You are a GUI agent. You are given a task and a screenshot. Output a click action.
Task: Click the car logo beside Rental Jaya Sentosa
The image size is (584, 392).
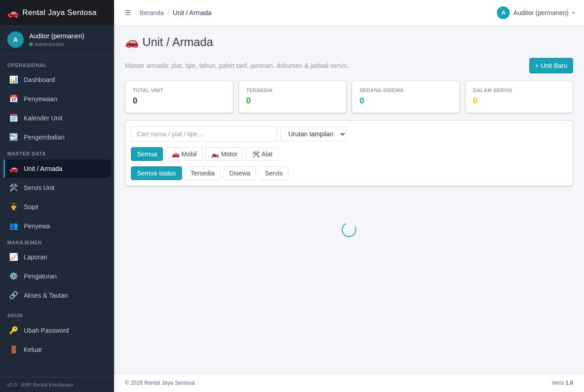coord(13,13)
